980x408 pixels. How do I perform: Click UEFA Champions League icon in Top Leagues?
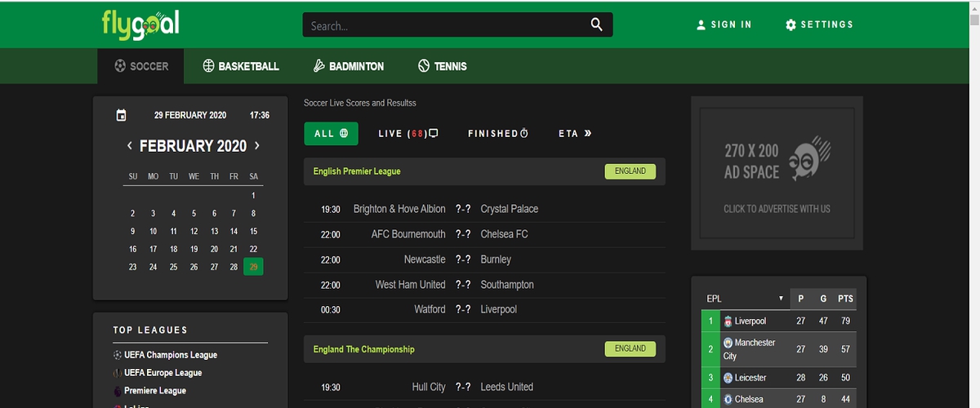pyautogui.click(x=118, y=355)
